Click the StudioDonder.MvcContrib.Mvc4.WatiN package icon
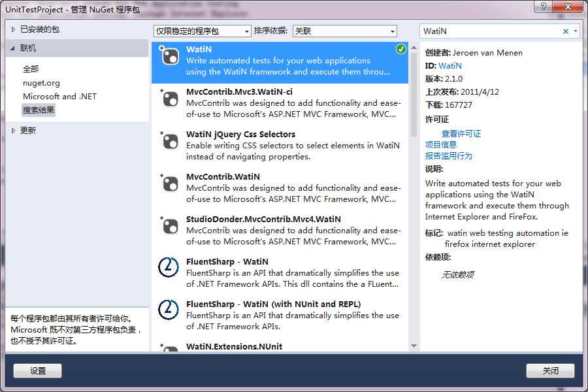The image size is (588, 392). pos(169,226)
